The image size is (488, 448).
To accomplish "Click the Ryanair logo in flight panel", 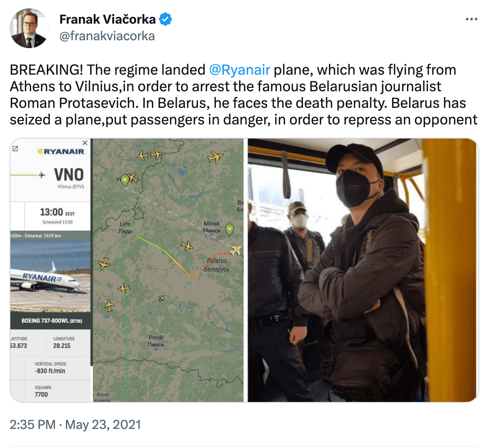I will tap(61, 151).
